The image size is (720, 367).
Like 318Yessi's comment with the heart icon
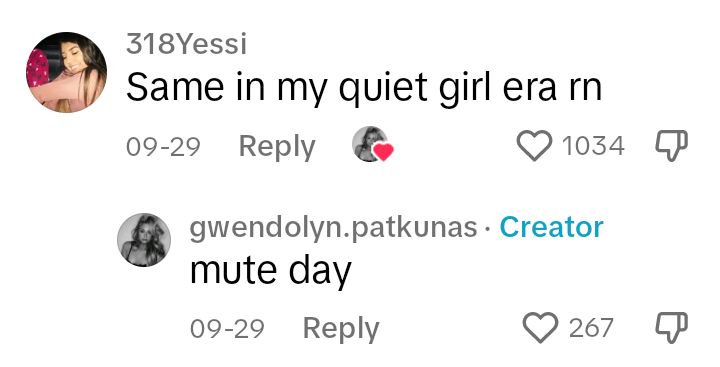(x=534, y=146)
